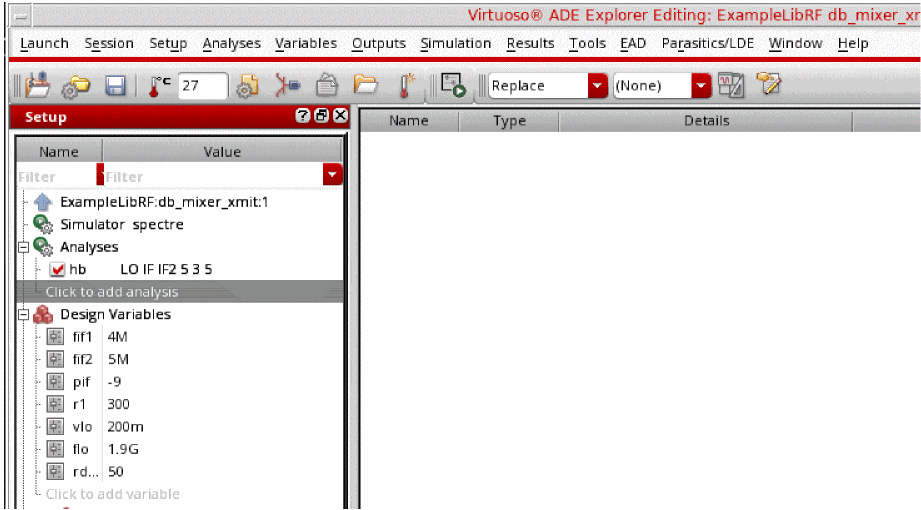
Task: Click the variable icon beside r1
Action: (55, 404)
